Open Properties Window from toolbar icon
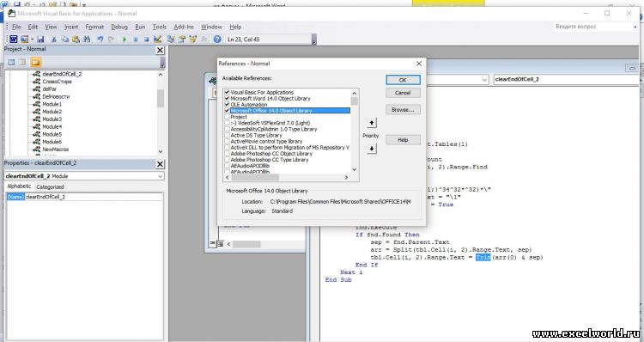The width and height of the screenshot is (644, 342). [x=182, y=40]
